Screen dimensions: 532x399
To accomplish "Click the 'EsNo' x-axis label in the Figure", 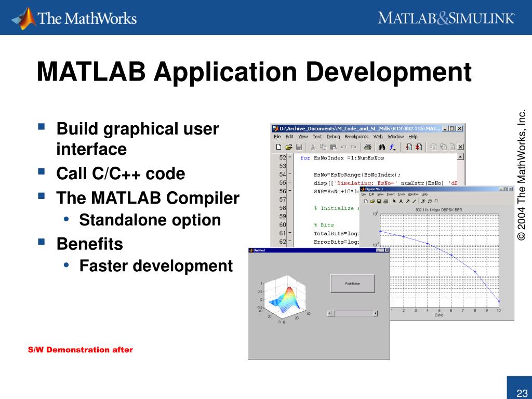I will [x=439, y=315].
